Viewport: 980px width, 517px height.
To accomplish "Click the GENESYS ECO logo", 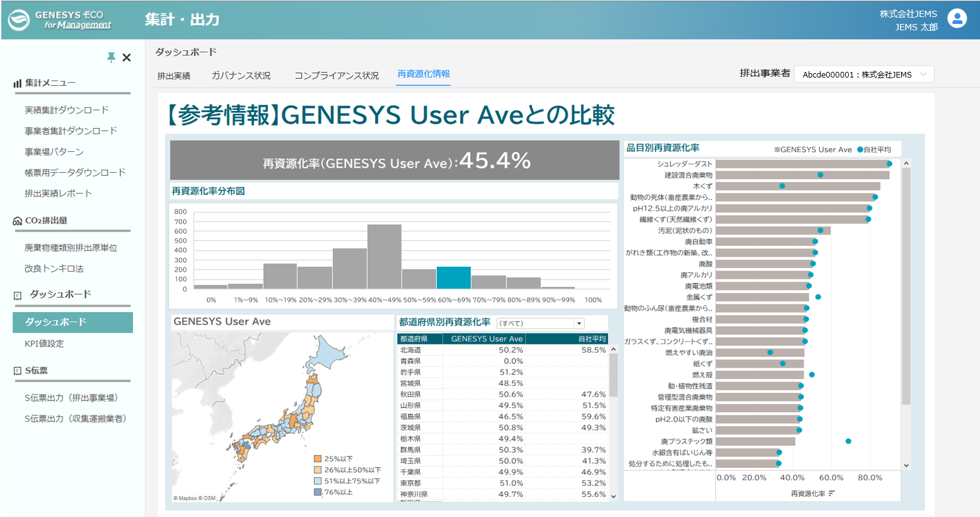I will pyautogui.click(x=60, y=20).
